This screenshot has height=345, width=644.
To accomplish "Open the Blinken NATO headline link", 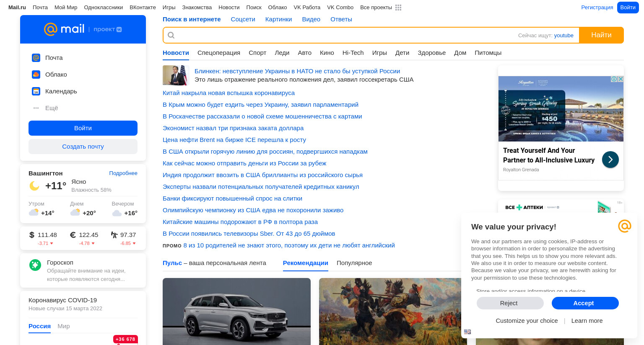I will pyautogui.click(x=297, y=71).
